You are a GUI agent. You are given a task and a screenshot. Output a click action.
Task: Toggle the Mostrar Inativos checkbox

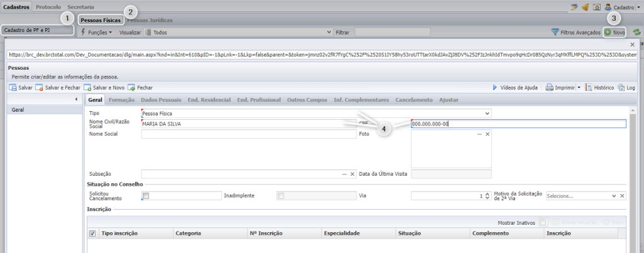pos(542,222)
